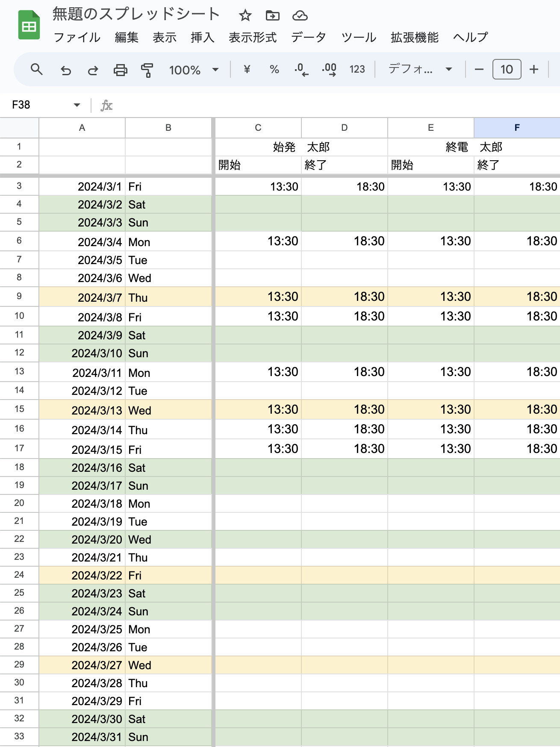Open the 123 number format menu

pyautogui.click(x=356, y=70)
